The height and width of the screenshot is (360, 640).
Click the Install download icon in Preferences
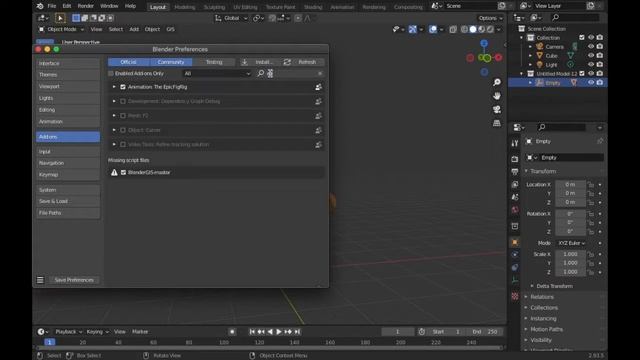click(244, 62)
